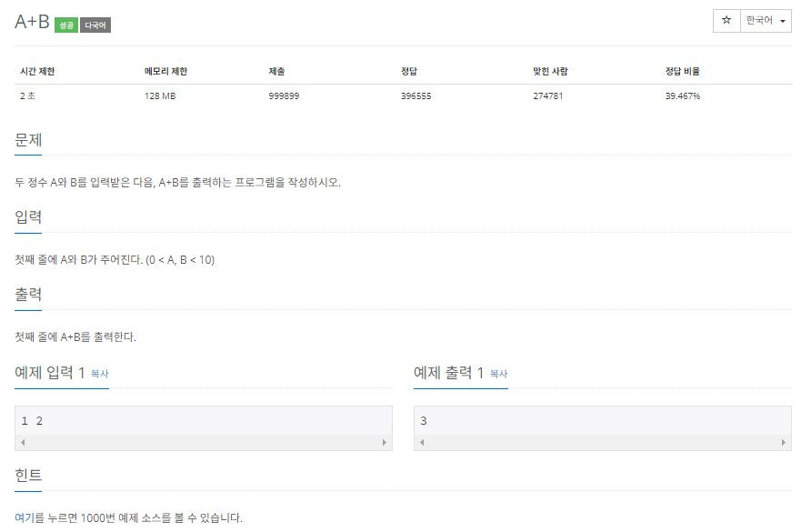Screen dimensions: 811x532
Task: Click the 제출 column header
Action: (x=276, y=72)
